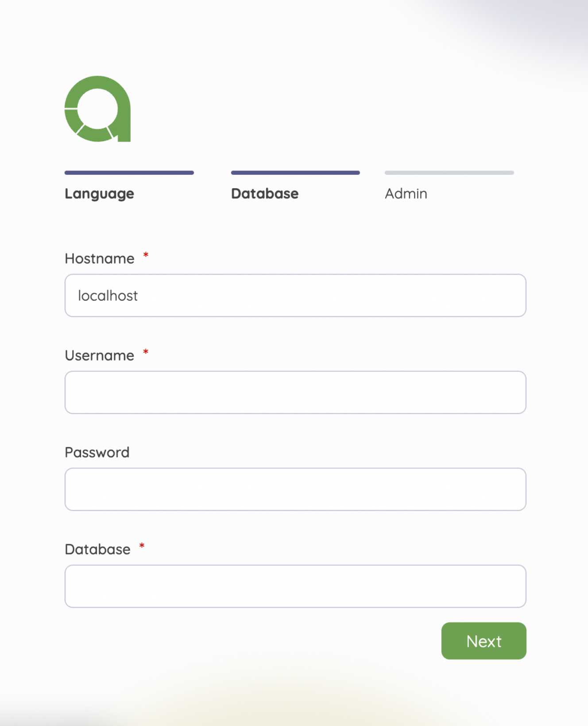Click the green Akaunting logo
588x726 pixels.
(97, 109)
